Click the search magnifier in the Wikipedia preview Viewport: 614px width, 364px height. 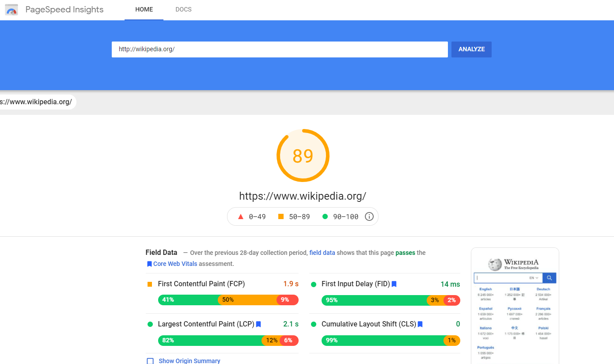[x=550, y=278]
